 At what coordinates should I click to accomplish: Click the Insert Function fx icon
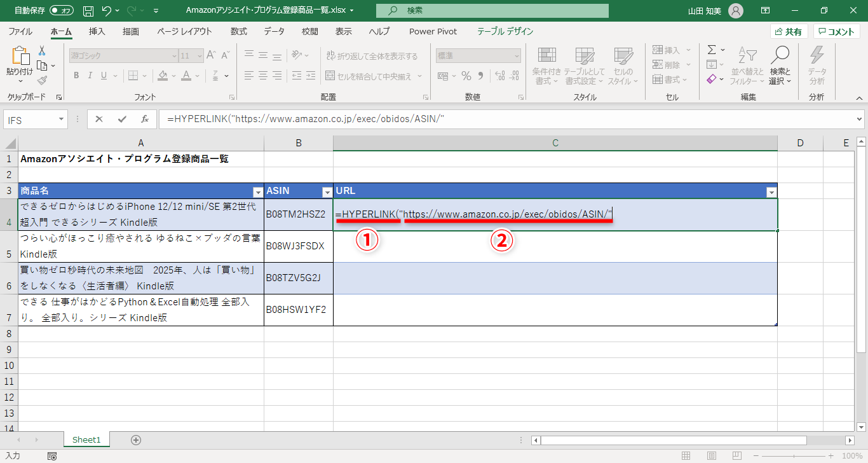point(145,119)
